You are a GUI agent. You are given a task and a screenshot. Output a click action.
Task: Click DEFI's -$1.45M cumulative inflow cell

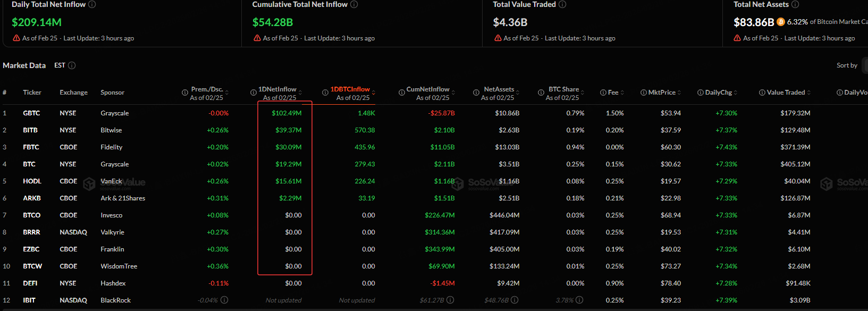point(443,283)
